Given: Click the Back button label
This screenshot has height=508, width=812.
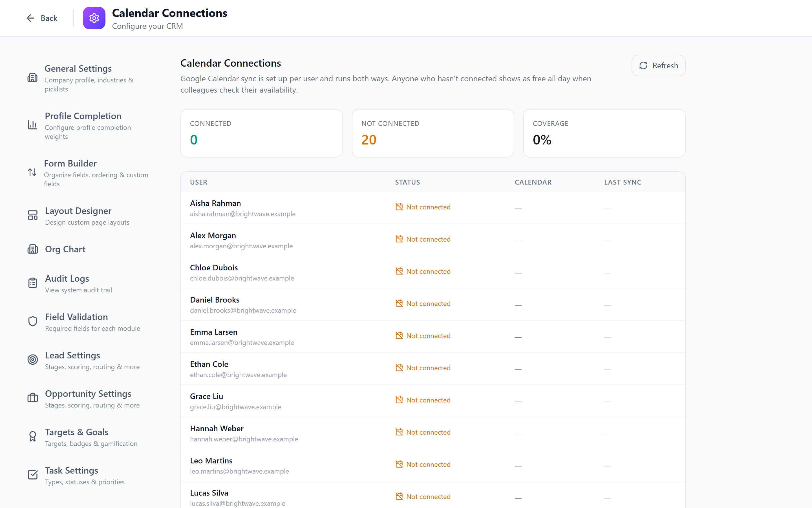Looking at the screenshot, I should pos(49,18).
